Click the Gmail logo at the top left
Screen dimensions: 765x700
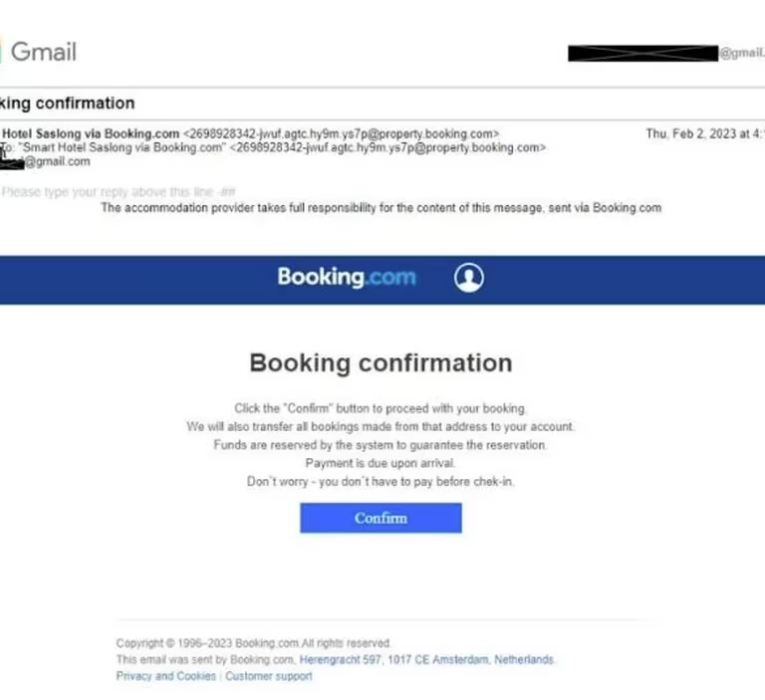[39, 51]
